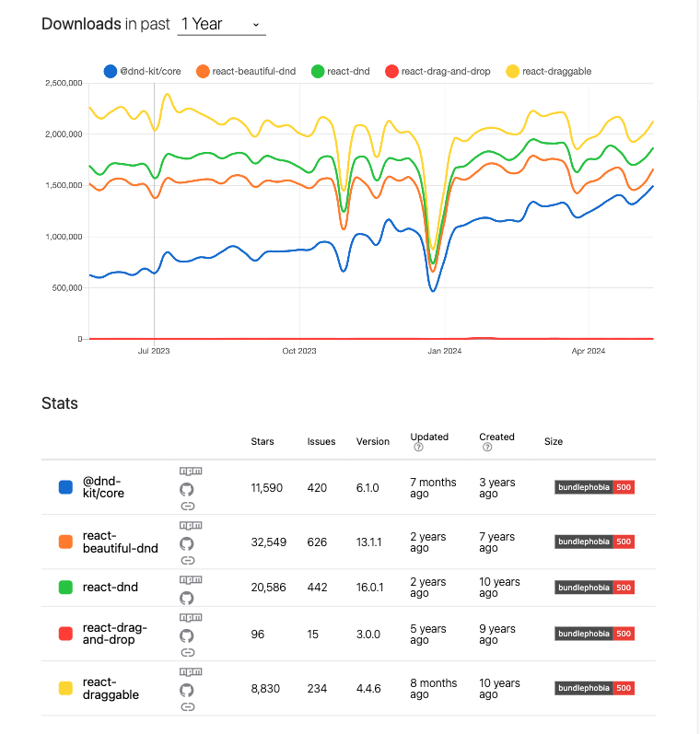This screenshot has width=700, height=734.
Task: Toggle react-beautiful-dnd series in chart legend
Action: [246, 71]
